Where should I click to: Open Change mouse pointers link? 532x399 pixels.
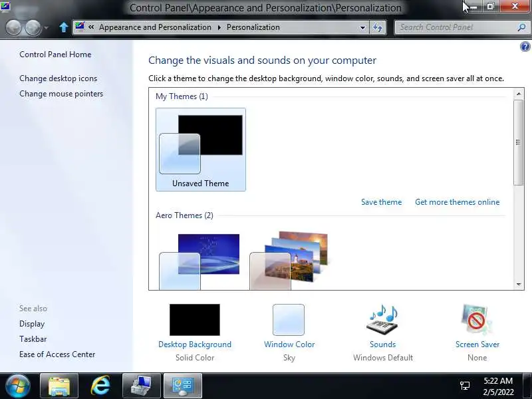pos(61,94)
